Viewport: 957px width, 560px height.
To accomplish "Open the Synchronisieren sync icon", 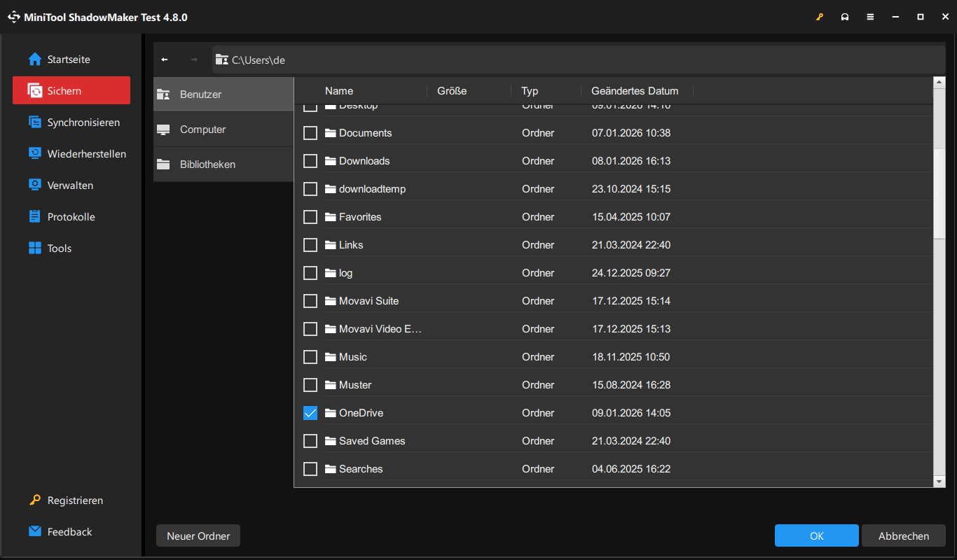I will [x=34, y=122].
